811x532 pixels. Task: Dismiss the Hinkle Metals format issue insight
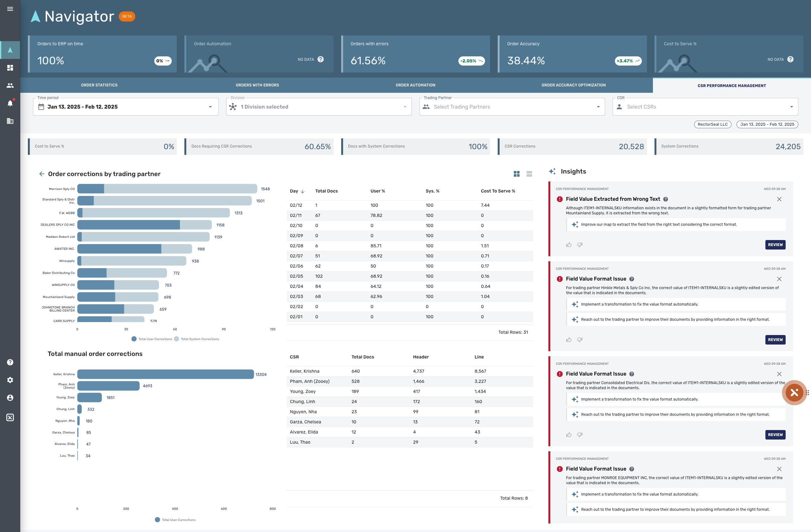(x=779, y=279)
